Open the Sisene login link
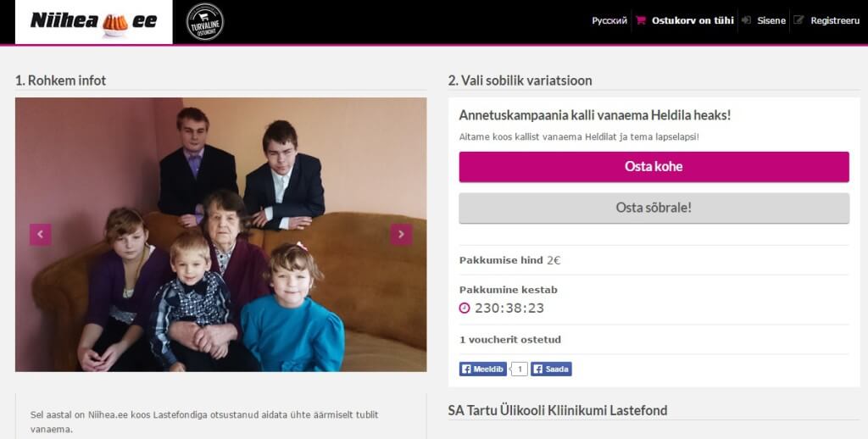 [771, 20]
